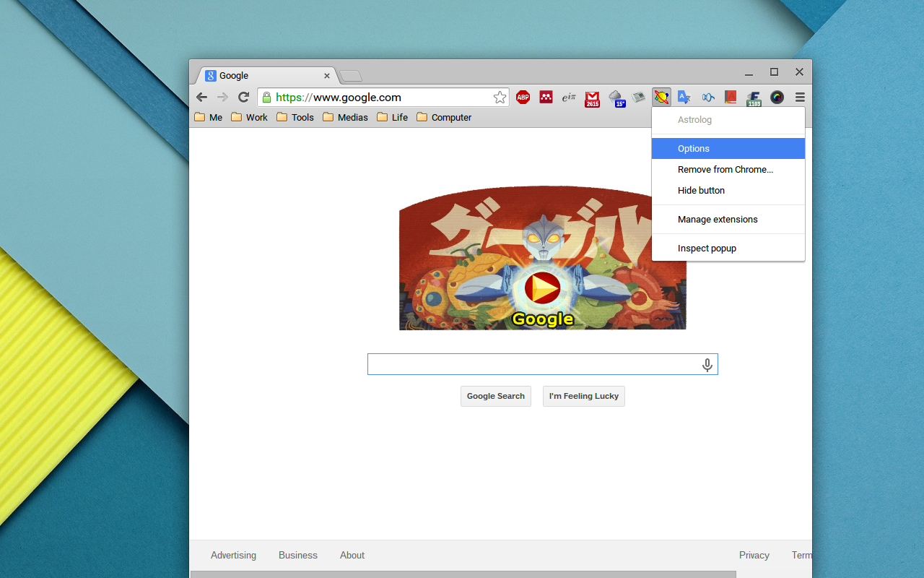Click the extension icon with 1103 badge
Image resolution: width=924 pixels, height=578 pixels.
point(754,98)
